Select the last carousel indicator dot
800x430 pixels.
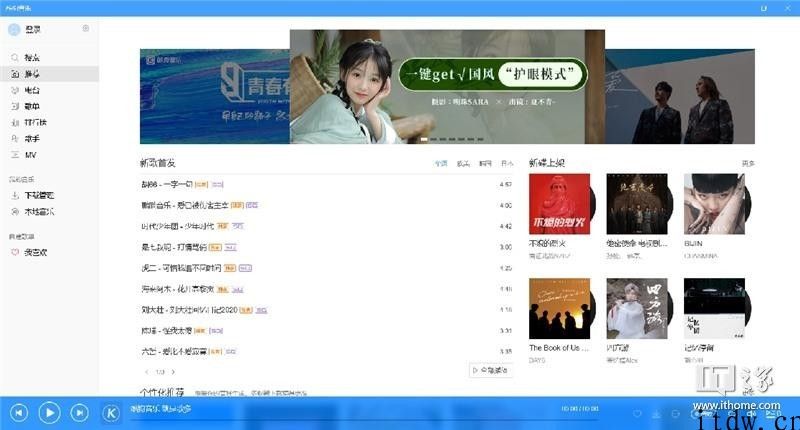click(x=480, y=139)
